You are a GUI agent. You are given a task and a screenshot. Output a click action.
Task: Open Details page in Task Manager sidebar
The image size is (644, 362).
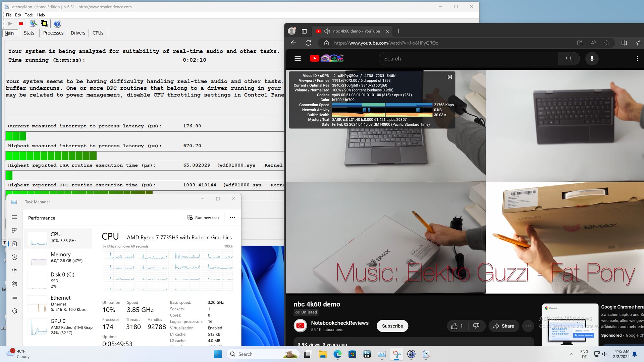[14, 297]
